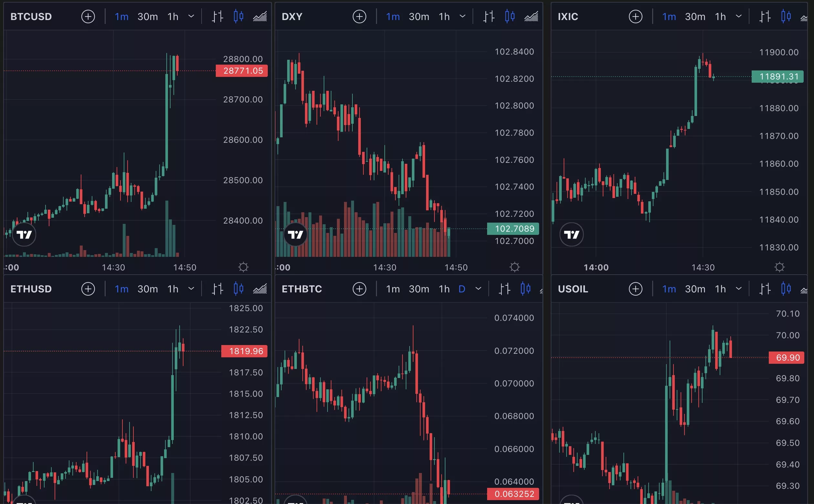This screenshot has width=814, height=504.
Task: Switch the DXY chart to 1h interval
Action: coord(444,17)
